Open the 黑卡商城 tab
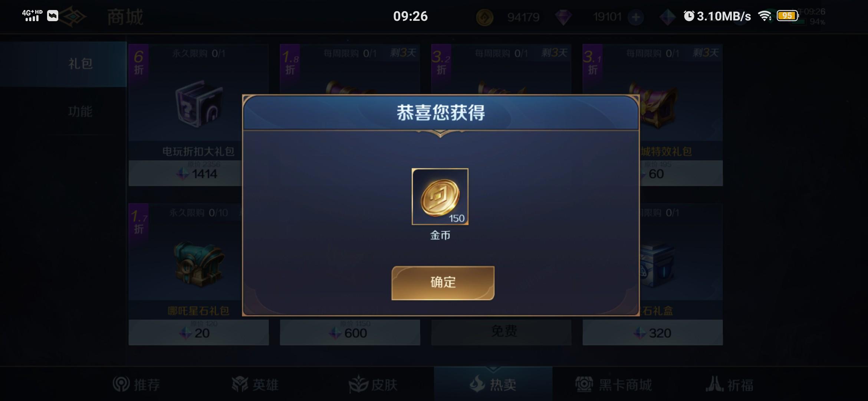 pos(614,385)
